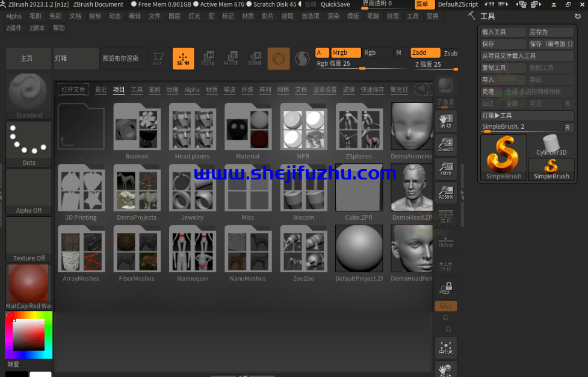
Task: Click the 载入工具 load tool button
Action: 503,33
